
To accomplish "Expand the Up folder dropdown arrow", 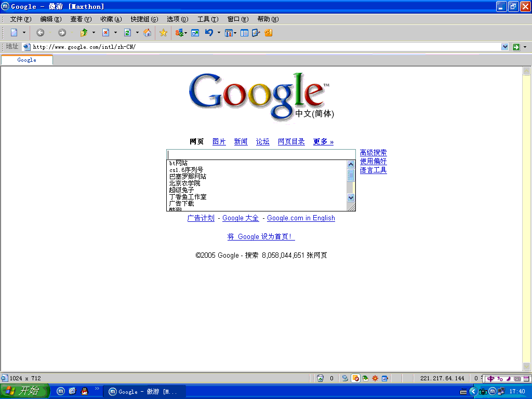I will pyautogui.click(x=94, y=33).
